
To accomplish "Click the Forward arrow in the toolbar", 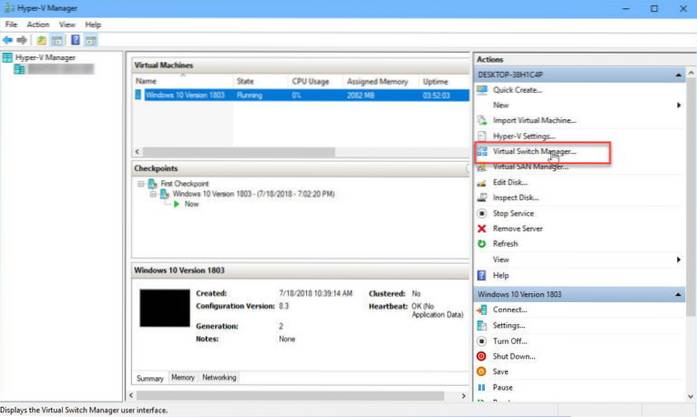I will [21, 40].
